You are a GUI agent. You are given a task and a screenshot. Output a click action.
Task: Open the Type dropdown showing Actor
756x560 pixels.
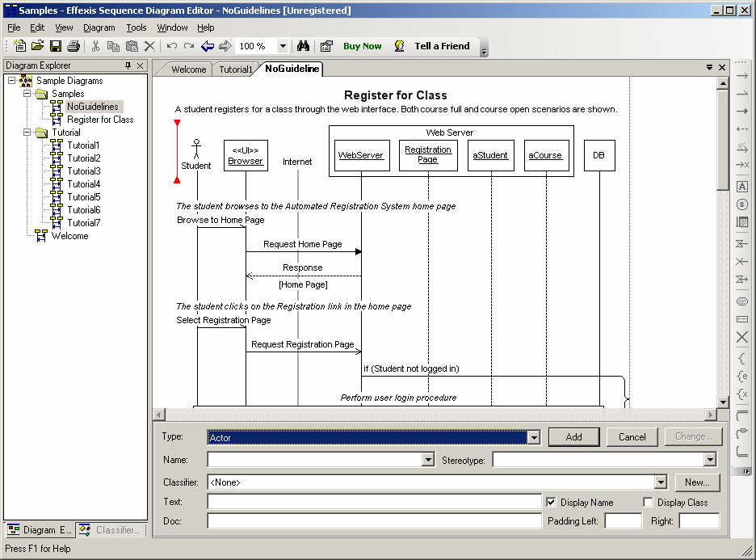[x=533, y=436]
